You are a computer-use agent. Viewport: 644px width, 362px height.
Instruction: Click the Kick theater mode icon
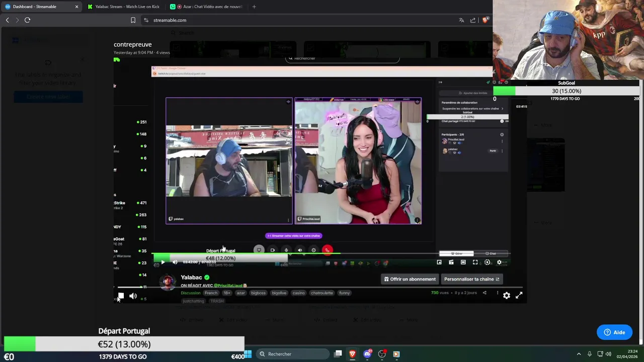pyautogui.click(x=463, y=262)
